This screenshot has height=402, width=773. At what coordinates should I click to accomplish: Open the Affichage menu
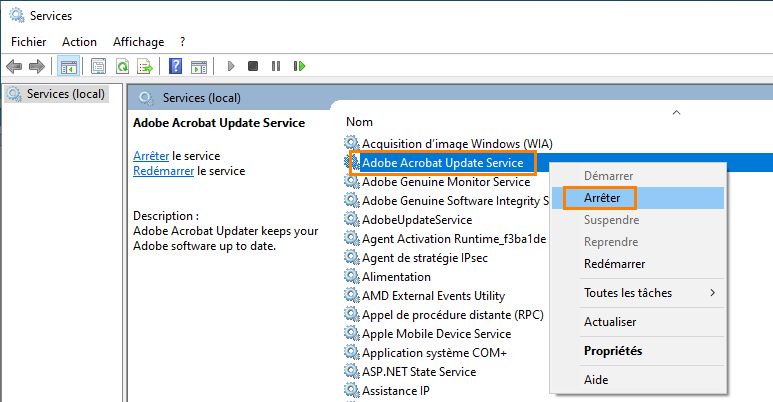139,42
